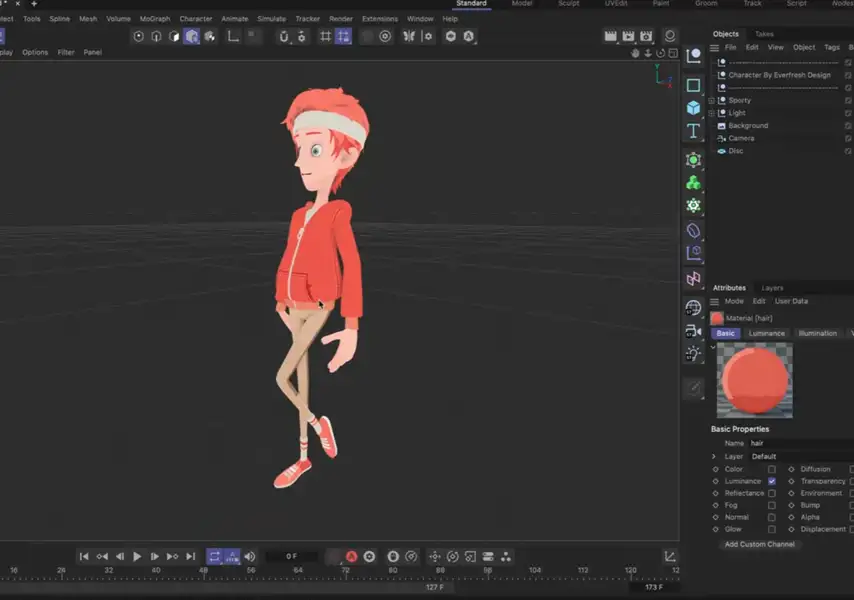Click the Text spline tool icon
This screenshot has width=854, height=600.
[x=693, y=132]
